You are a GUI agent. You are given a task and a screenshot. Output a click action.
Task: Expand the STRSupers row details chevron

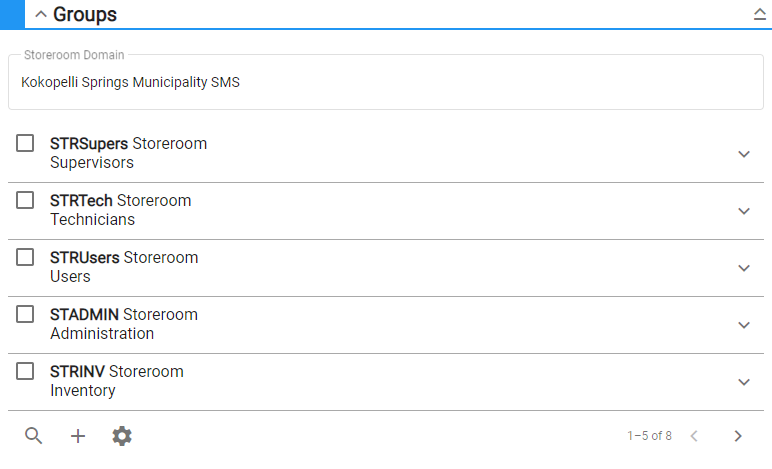tap(744, 154)
